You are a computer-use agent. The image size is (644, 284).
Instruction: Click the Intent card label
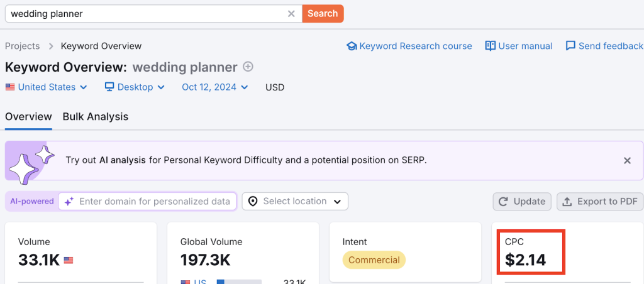(x=355, y=242)
